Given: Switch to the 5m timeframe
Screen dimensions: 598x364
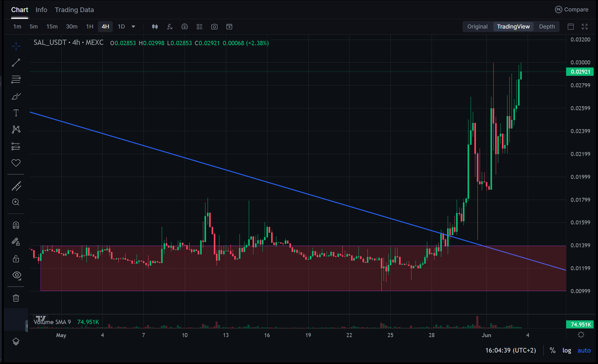Looking at the screenshot, I should pyautogui.click(x=33, y=26).
